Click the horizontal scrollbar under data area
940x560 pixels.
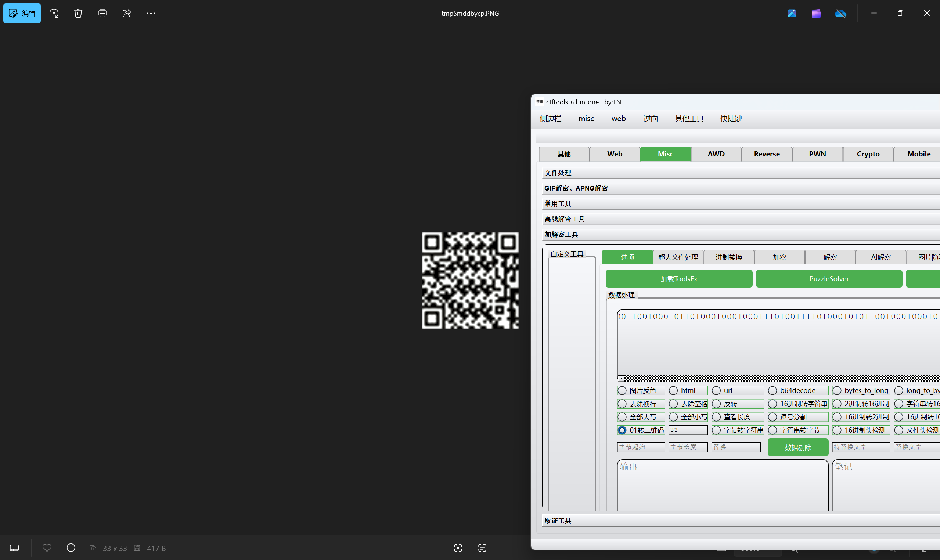(778, 379)
